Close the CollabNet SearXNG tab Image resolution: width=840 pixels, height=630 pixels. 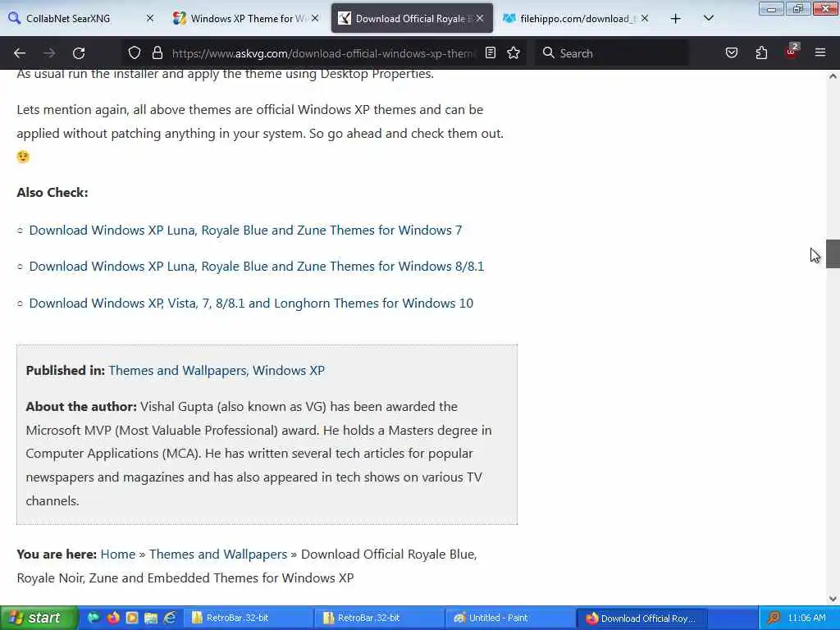click(x=150, y=18)
